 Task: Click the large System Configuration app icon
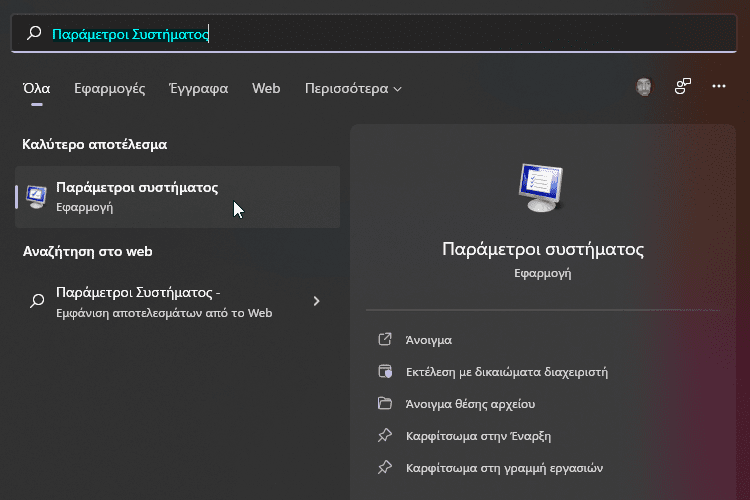541,187
